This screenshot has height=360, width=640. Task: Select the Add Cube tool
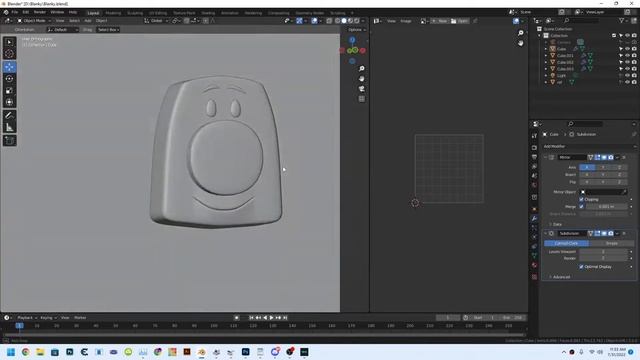coord(9,140)
